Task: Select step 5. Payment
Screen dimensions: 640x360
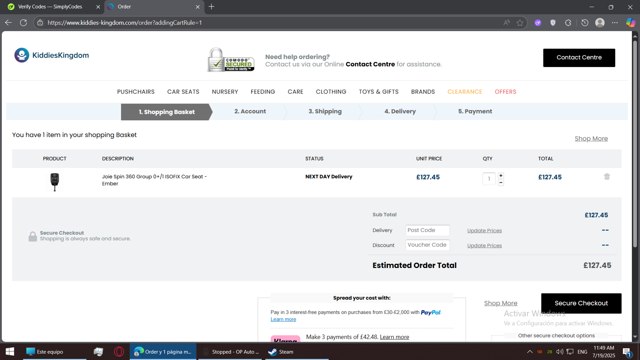Action: pos(475,111)
